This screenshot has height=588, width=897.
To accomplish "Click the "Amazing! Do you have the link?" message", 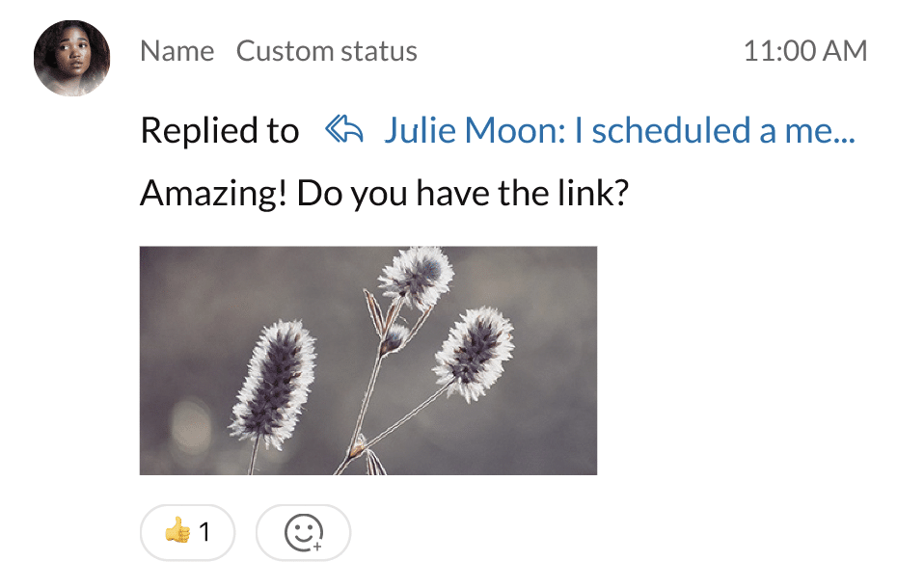I will tap(384, 194).
